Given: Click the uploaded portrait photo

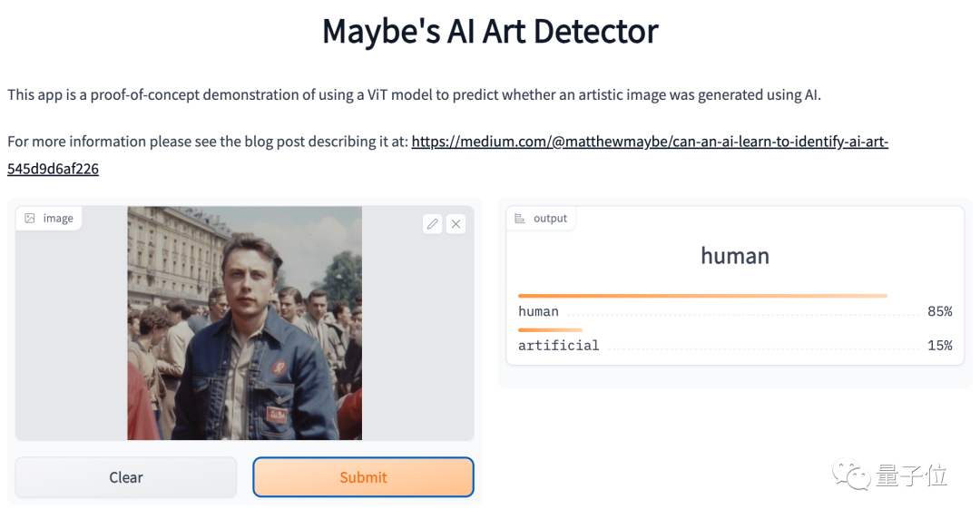Looking at the screenshot, I should click(x=245, y=323).
